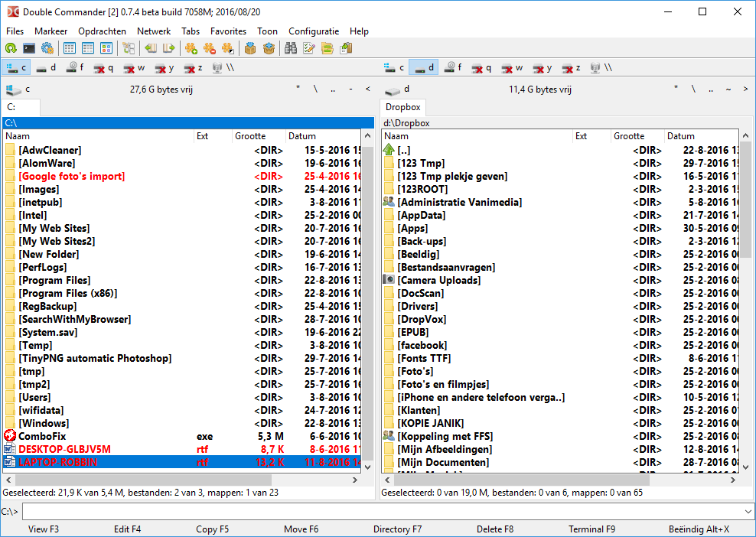Viewport: 756px width, 537px height.
Task: Open the Favorites menu
Action: (x=228, y=31)
